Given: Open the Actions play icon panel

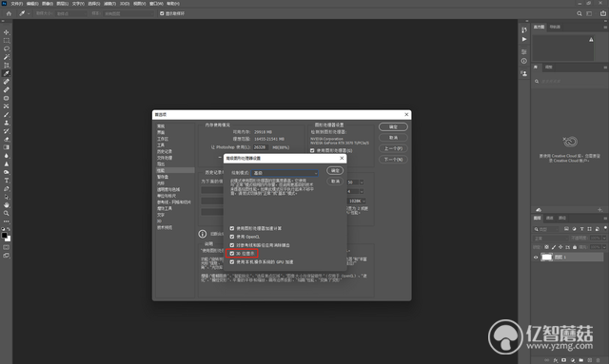Looking at the screenshot, I should [524, 39].
